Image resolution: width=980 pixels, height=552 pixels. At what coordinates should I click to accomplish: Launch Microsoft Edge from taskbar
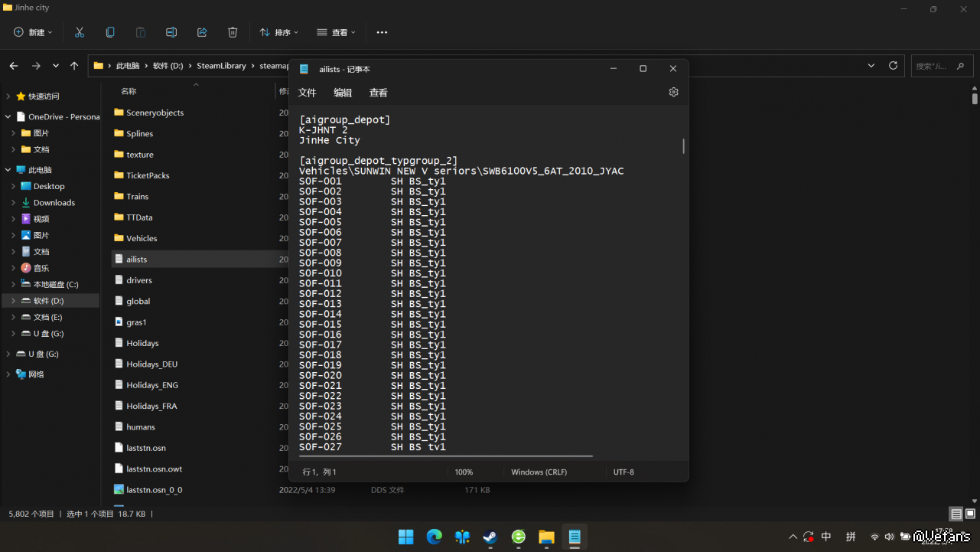pyautogui.click(x=434, y=537)
